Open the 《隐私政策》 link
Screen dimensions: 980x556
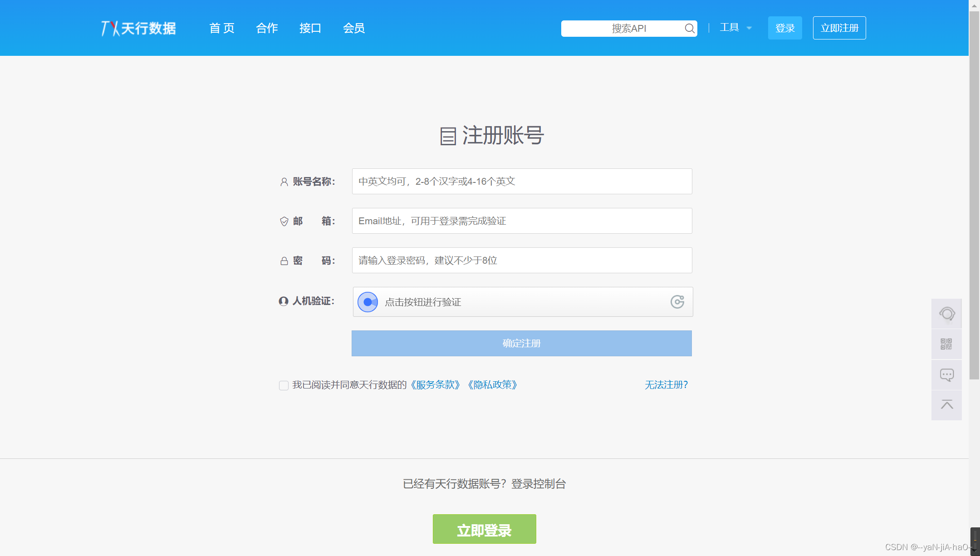pyautogui.click(x=493, y=385)
